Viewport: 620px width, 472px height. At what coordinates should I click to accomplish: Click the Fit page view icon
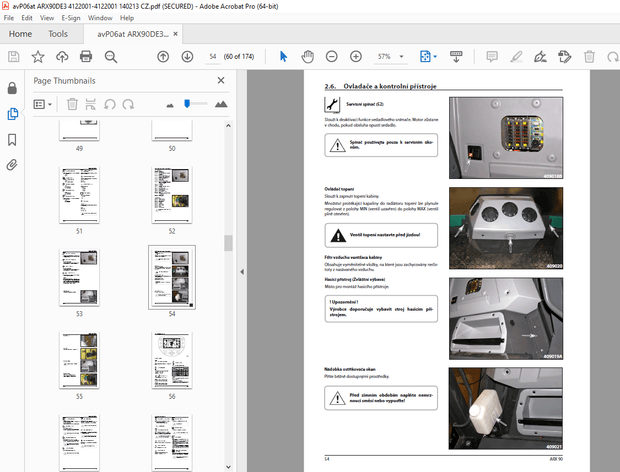click(425, 57)
